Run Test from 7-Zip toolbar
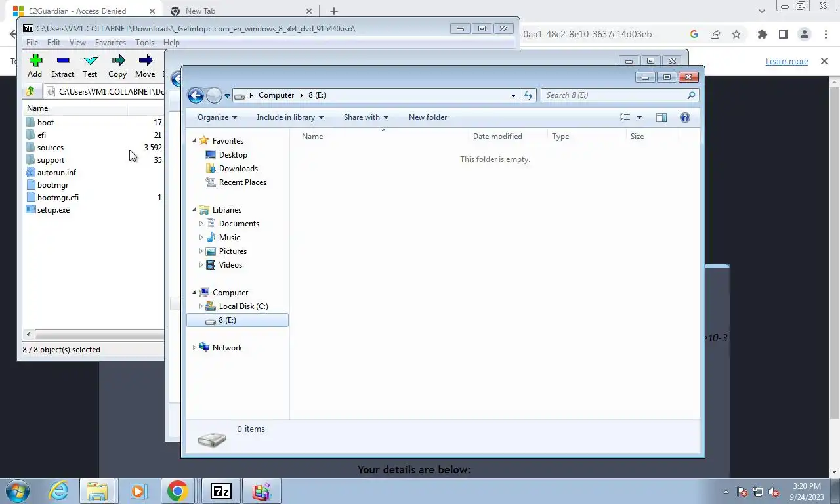 90,66
